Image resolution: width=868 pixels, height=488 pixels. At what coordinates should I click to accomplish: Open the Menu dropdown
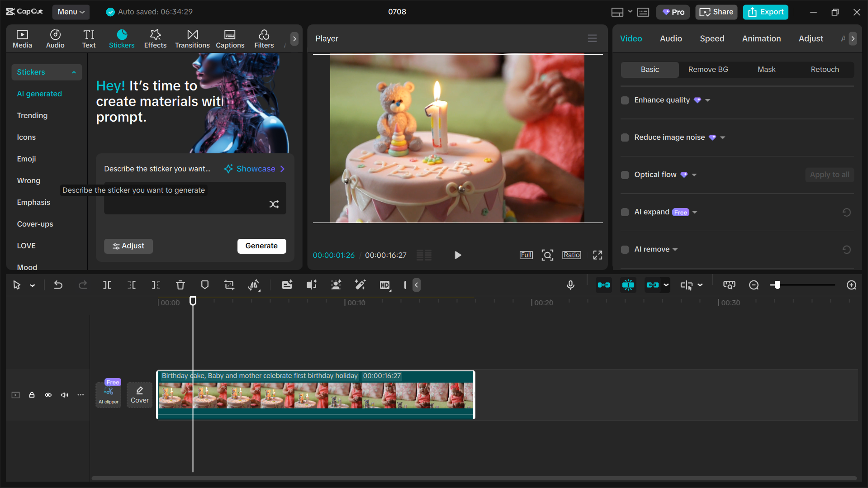71,12
